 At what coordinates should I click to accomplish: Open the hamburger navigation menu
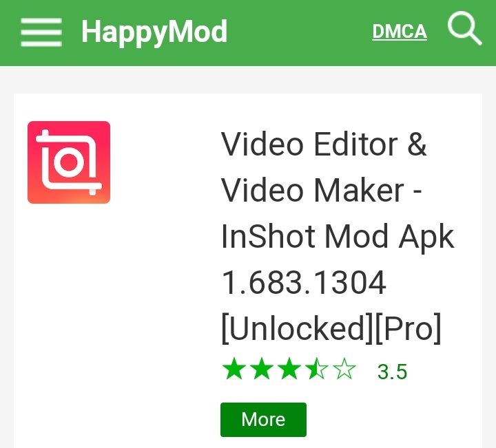tap(41, 32)
